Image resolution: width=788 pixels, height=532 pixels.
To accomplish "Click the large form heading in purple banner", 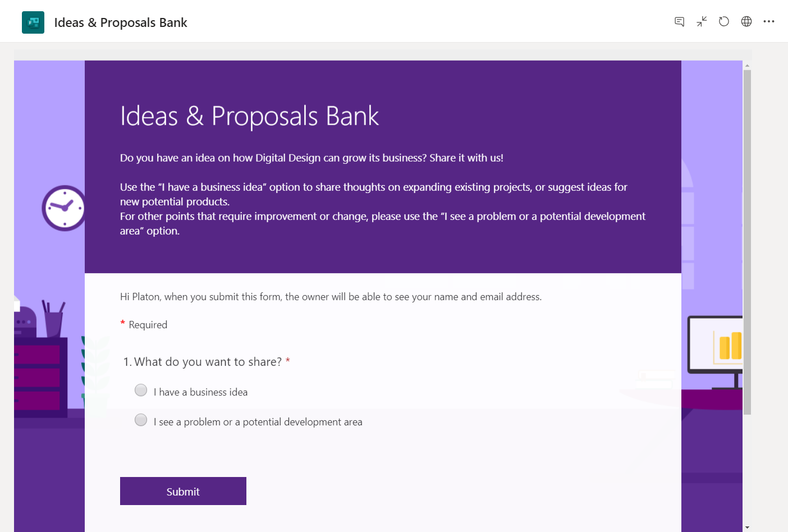I will [x=249, y=116].
